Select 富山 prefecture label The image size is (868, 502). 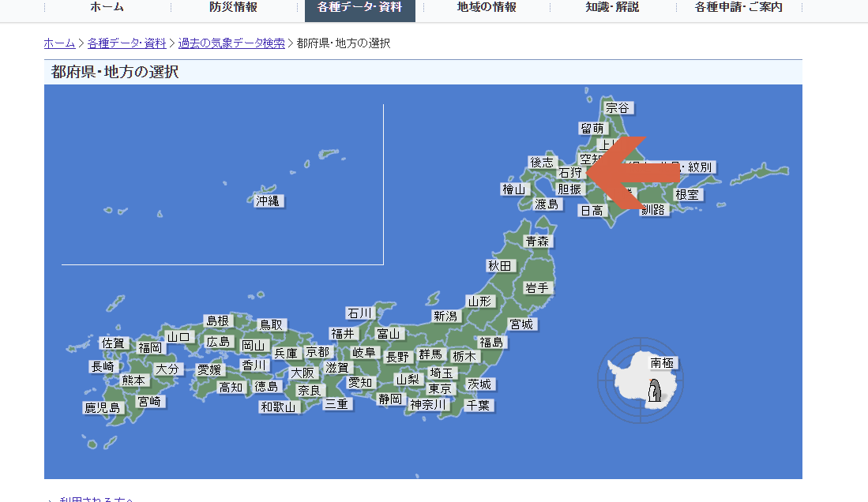coord(388,334)
